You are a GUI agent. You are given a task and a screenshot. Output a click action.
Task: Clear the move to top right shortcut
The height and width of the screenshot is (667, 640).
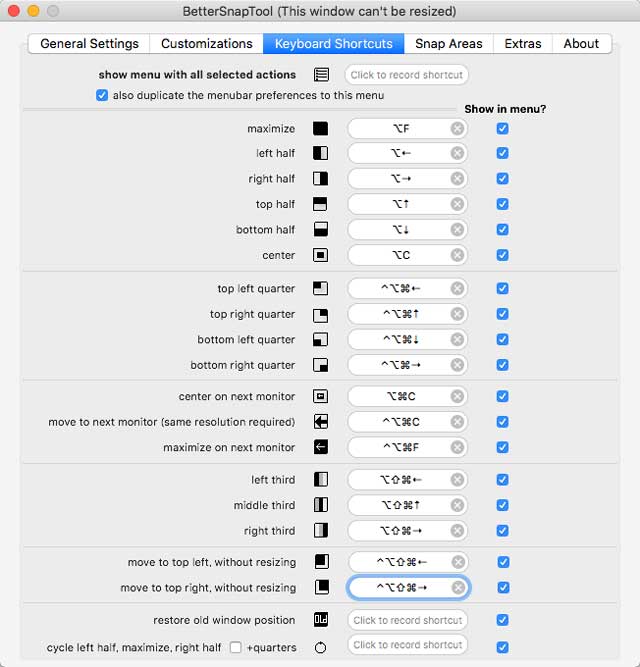[x=458, y=587]
